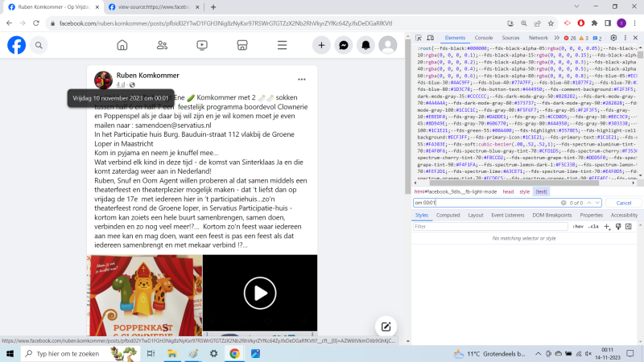Open a new browser tab
Image resolution: width=644 pixels, height=362 pixels.
coord(213,7)
